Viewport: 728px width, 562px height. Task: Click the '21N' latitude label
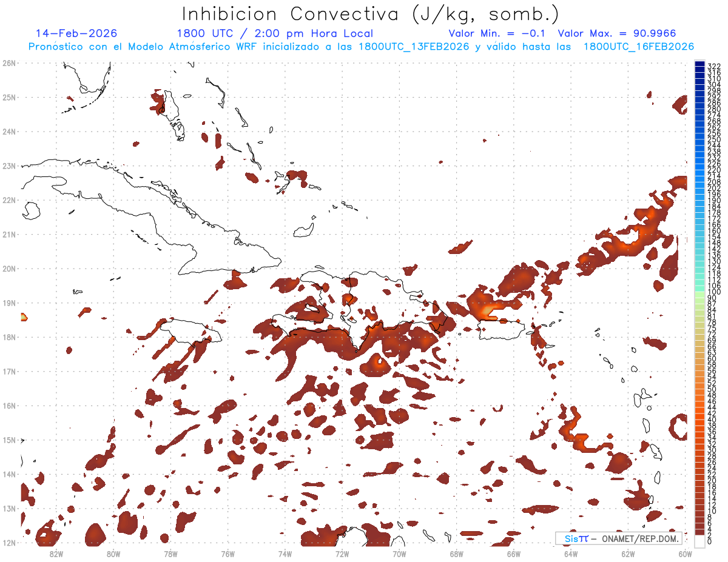[9, 234]
